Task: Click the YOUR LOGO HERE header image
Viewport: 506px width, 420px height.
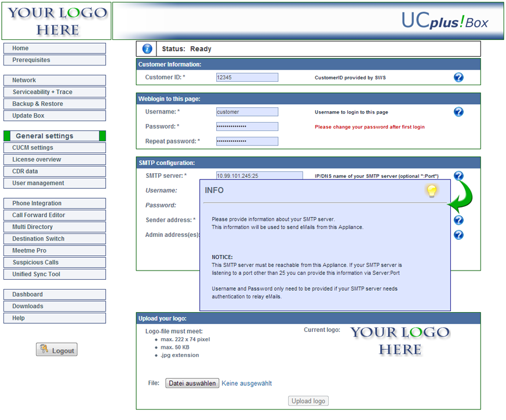Action: (x=57, y=21)
